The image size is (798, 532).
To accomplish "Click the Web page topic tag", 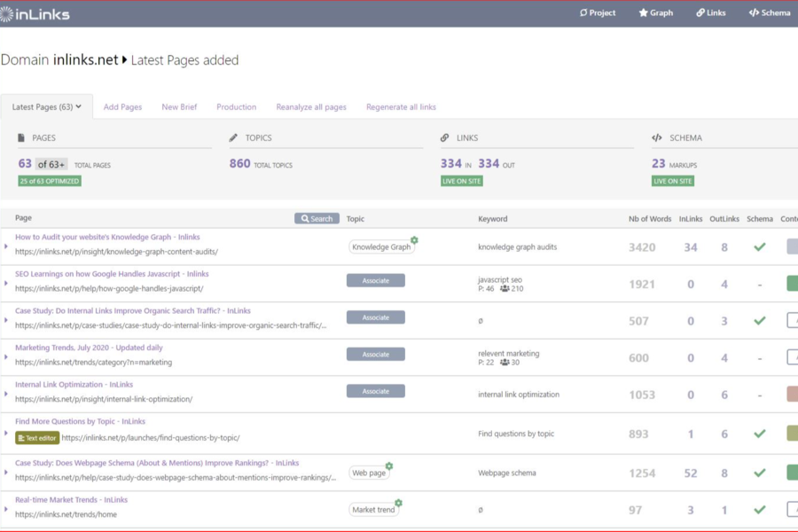I will [x=369, y=473].
